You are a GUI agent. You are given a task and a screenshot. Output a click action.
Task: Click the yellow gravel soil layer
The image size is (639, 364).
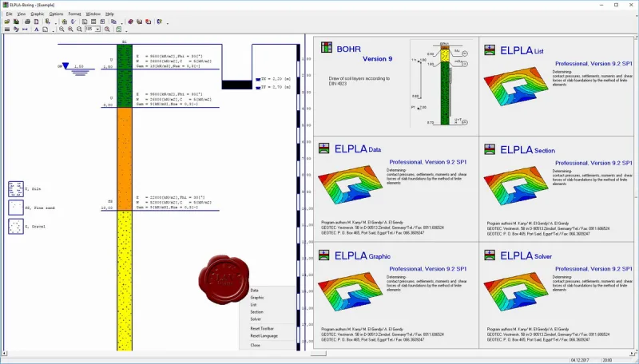pos(125,280)
